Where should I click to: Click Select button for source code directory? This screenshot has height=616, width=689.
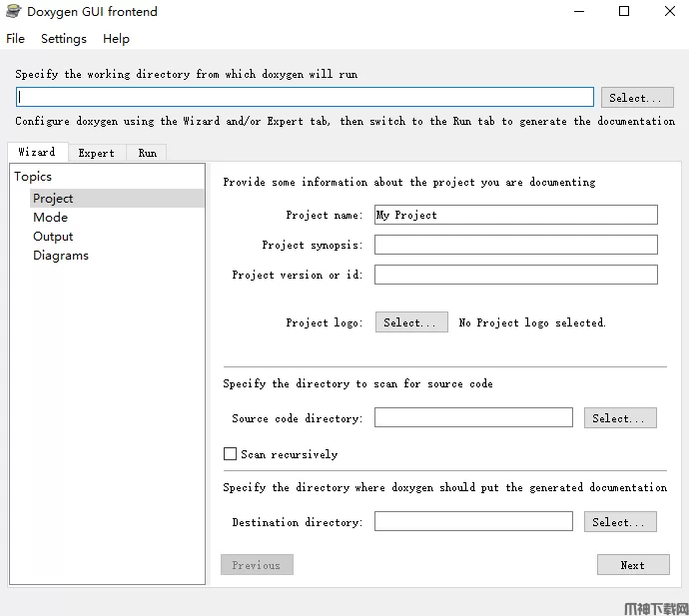point(619,418)
